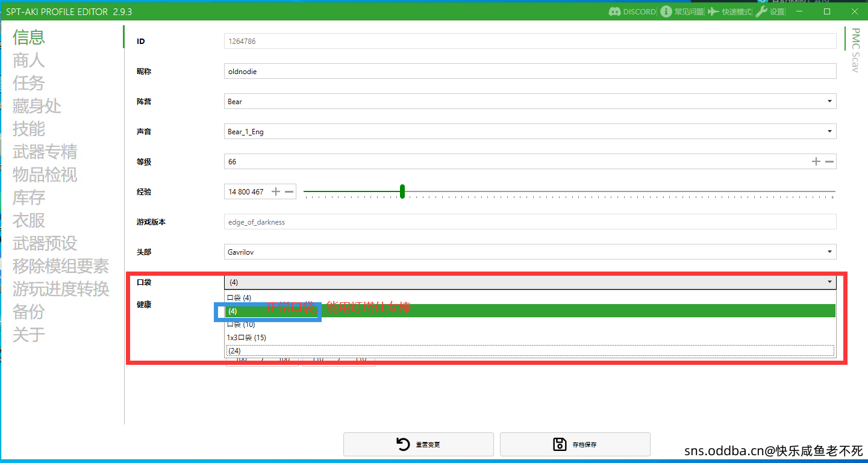Open the 关于 about section
The height and width of the screenshot is (463, 868).
point(29,335)
